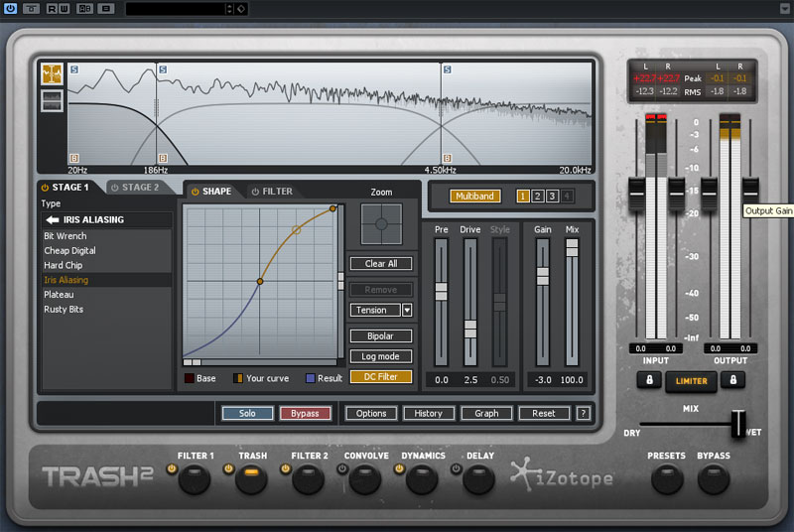This screenshot has width=794, height=532.
Task: Click the preset up/down stepper arrows
Action: coord(229,9)
